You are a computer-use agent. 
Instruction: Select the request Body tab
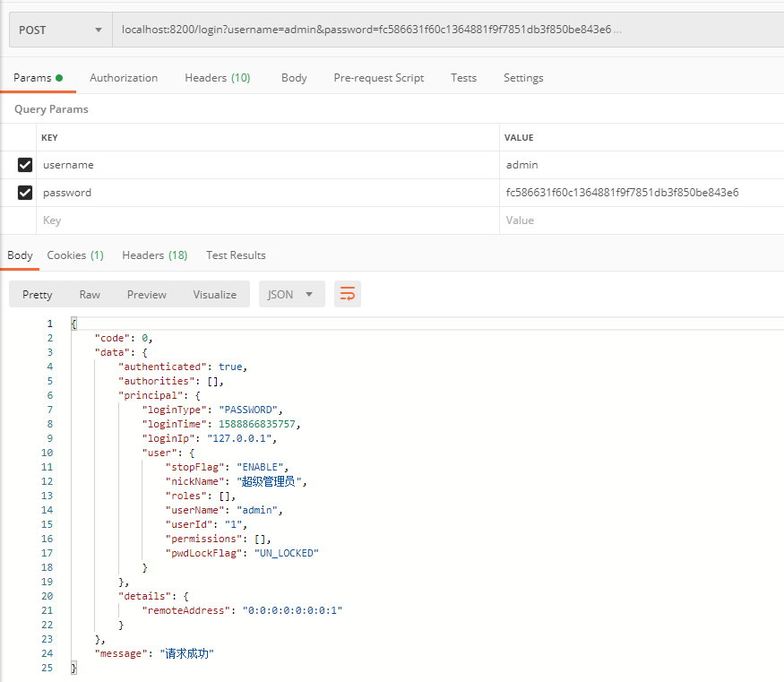click(x=294, y=78)
